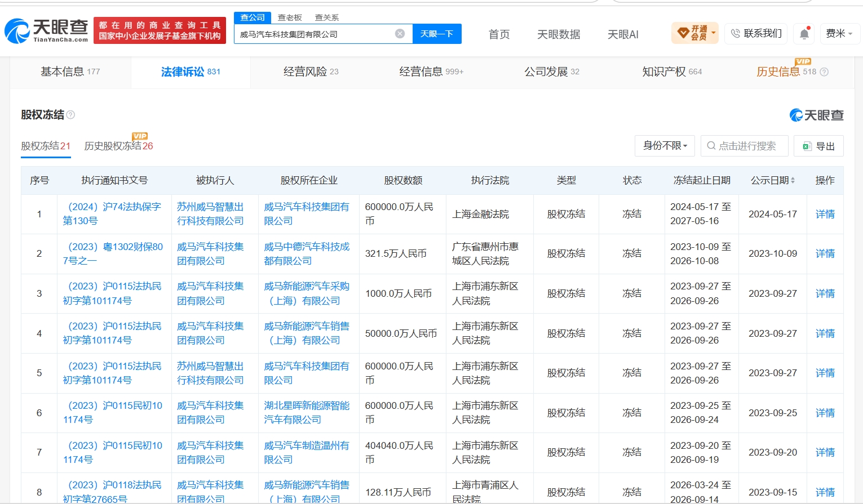The height and width of the screenshot is (504, 863).
Task: Switch to the 查关系 search tab
Action: pyautogui.click(x=327, y=17)
